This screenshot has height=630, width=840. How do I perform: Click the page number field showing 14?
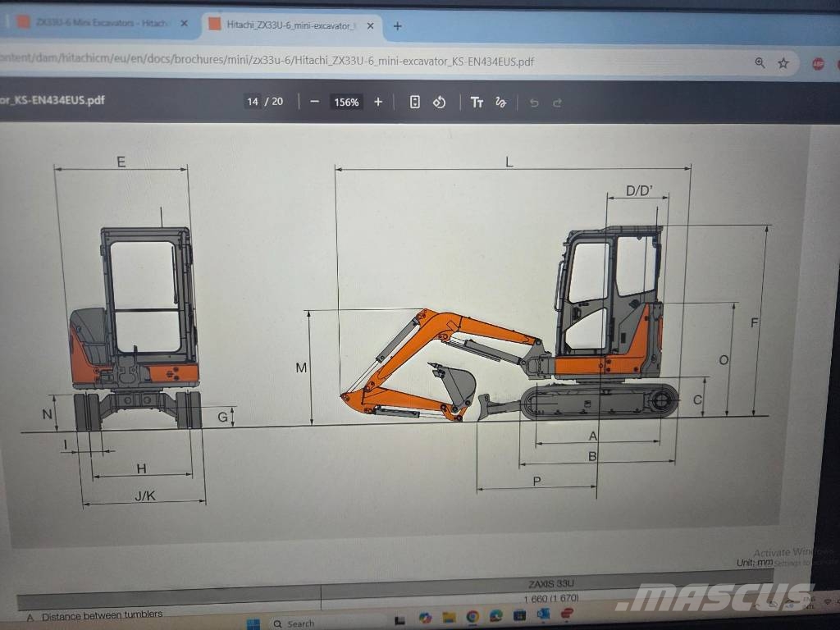253,101
